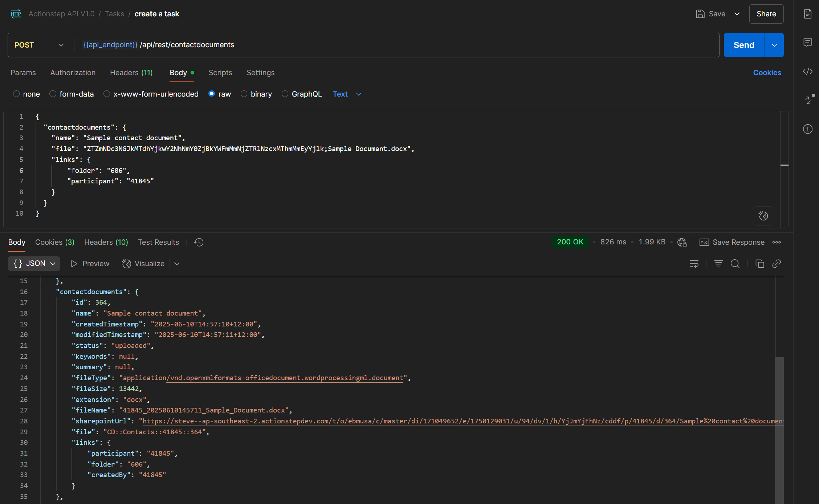Select the binary body type
Image resolution: width=819 pixels, height=504 pixels.
(244, 94)
